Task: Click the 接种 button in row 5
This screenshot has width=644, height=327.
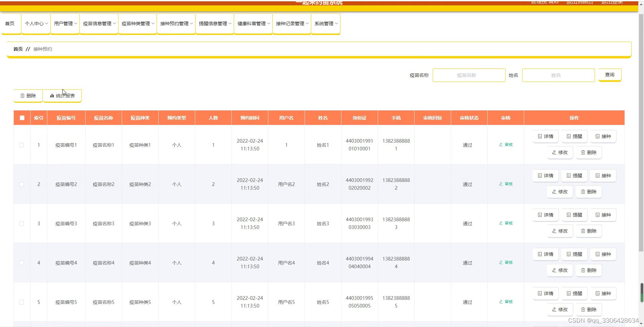Action: tap(603, 293)
